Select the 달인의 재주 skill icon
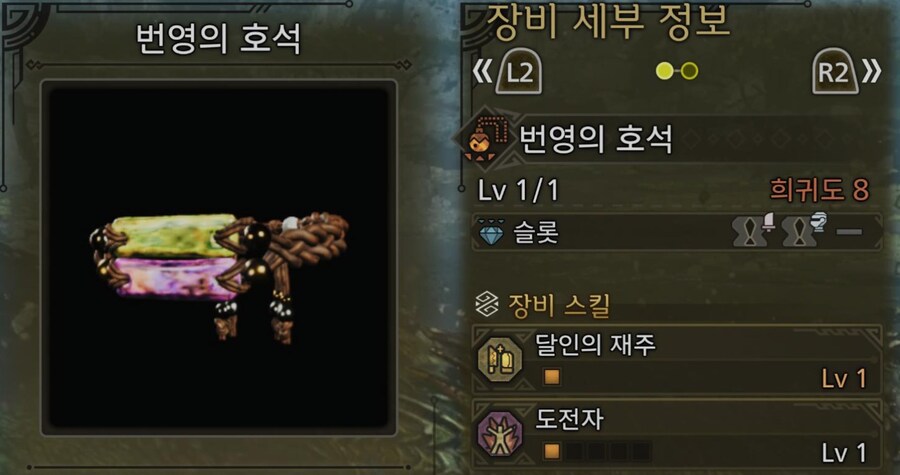900x475 pixels. coord(500,359)
